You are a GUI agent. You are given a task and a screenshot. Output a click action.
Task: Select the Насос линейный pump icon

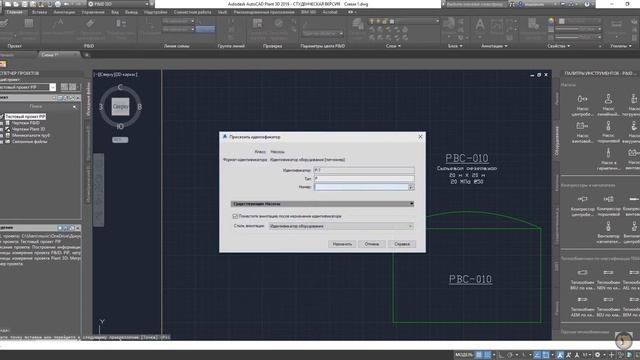coord(608,99)
